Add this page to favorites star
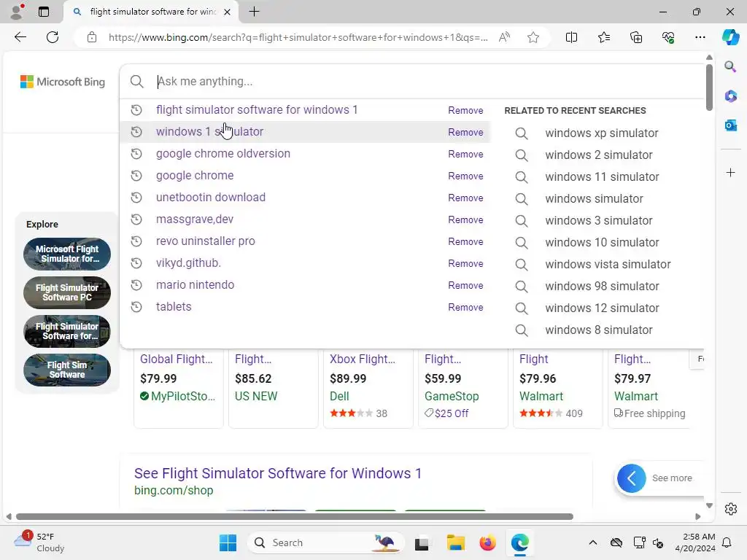 click(x=533, y=37)
